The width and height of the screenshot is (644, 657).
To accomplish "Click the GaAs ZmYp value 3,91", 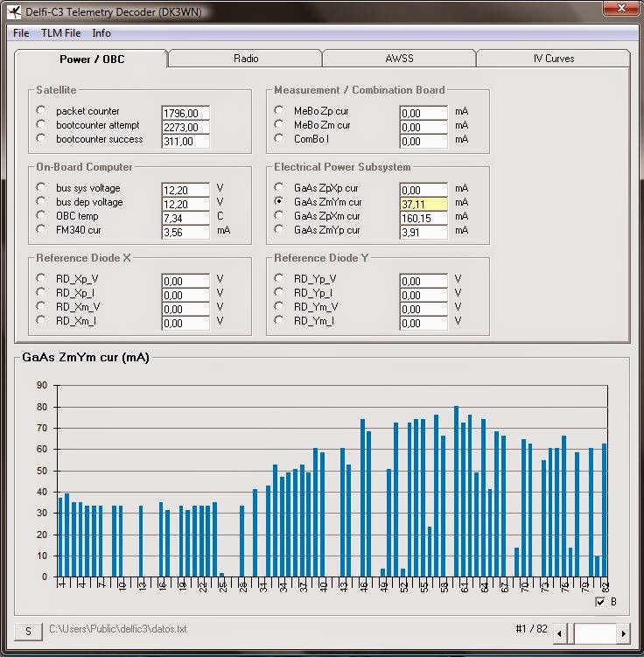I will [x=423, y=232].
